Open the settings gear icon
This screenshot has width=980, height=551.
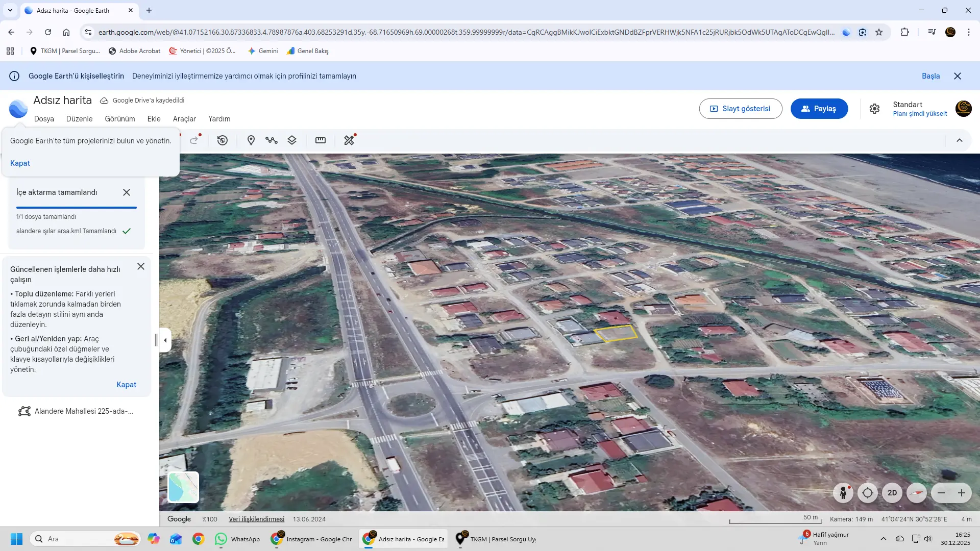(x=874, y=109)
